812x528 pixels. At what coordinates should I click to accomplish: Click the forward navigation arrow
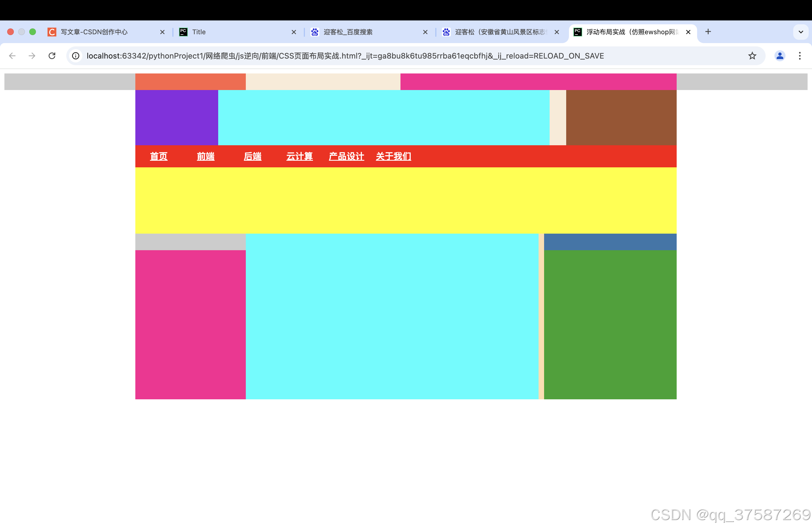click(32, 56)
